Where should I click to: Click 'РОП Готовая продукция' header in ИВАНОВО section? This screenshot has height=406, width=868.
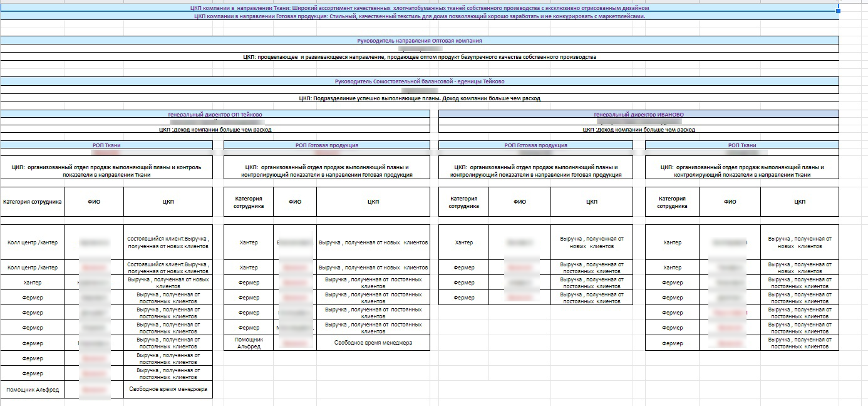click(535, 145)
